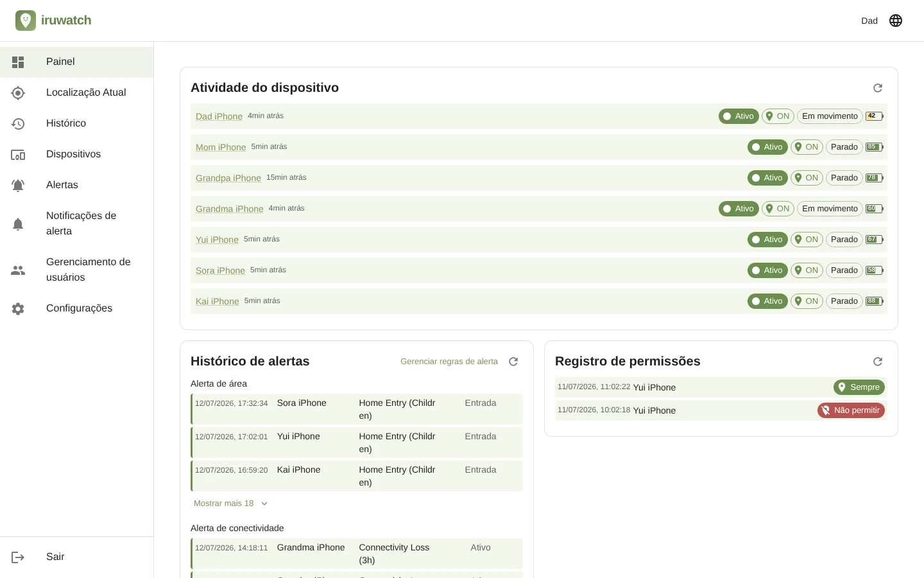The height and width of the screenshot is (578, 924).
Task: Click the 11/07/2026, 11:02:22 permission timestamp
Action: click(594, 387)
